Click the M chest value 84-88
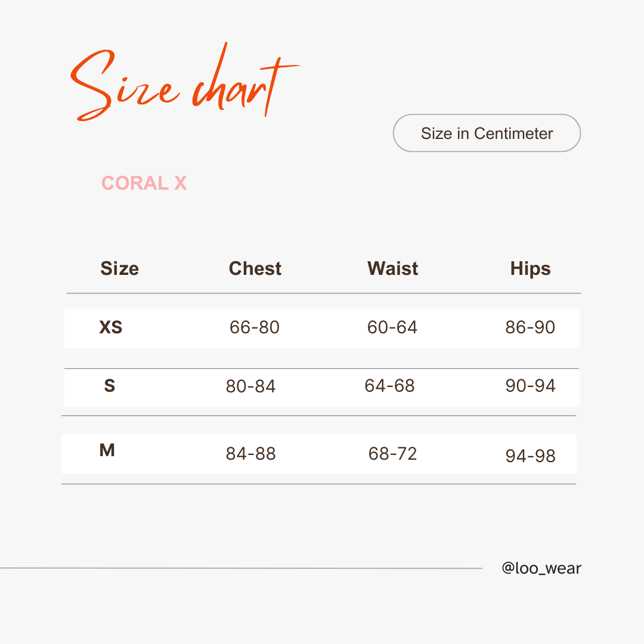Screen dimensions: 644x644 (x=250, y=454)
